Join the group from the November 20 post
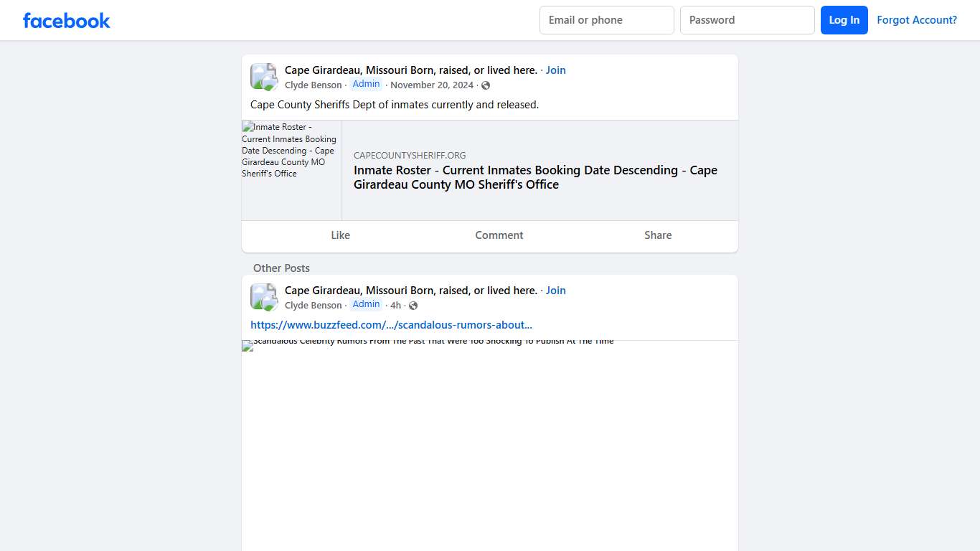The height and width of the screenshot is (551, 980). coord(555,70)
